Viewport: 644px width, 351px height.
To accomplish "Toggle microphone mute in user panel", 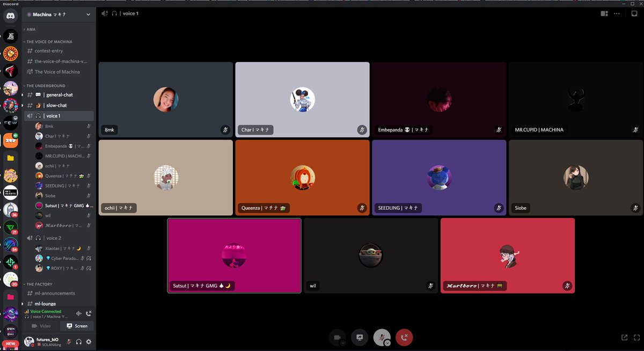I will point(69,341).
